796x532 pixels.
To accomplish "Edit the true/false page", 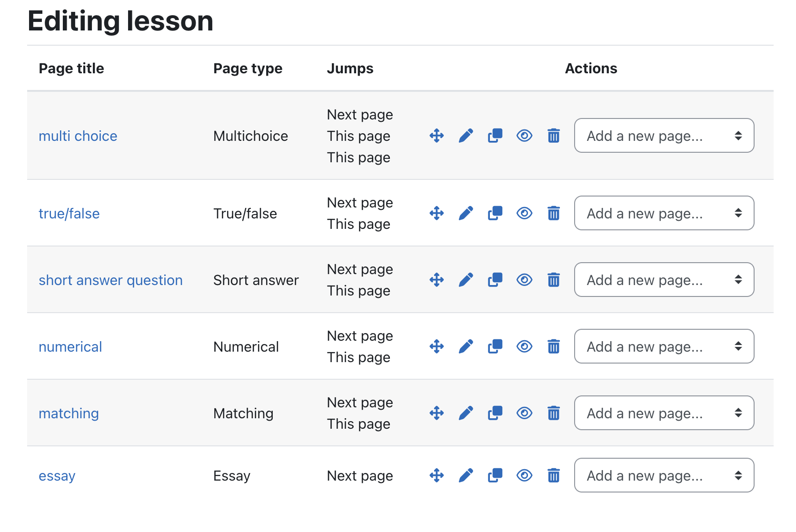I will pos(466,213).
